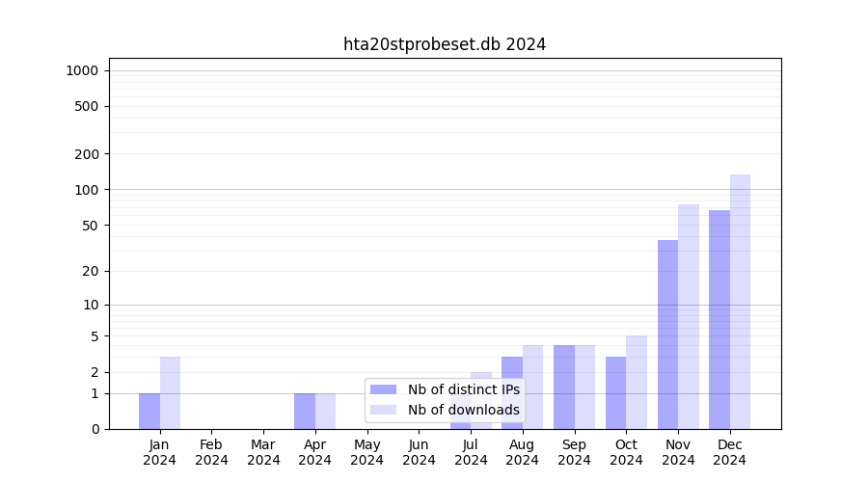Click the 1000 y-axis tick label

pos(82,70)
